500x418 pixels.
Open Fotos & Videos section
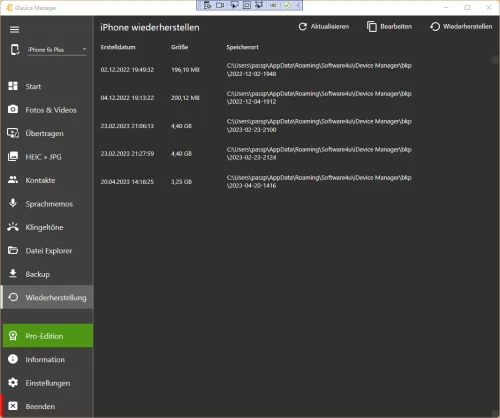(47, 110)
